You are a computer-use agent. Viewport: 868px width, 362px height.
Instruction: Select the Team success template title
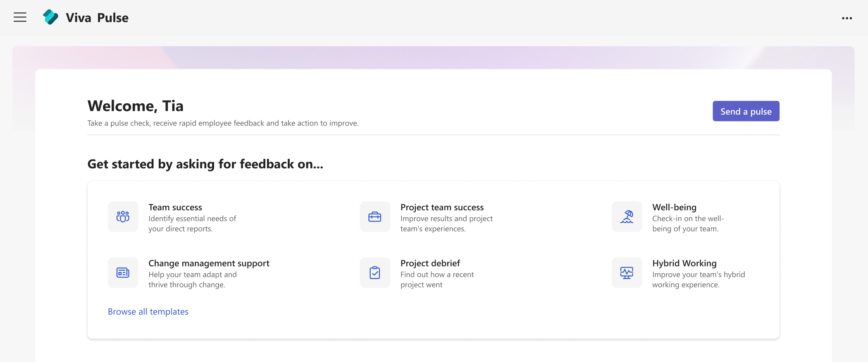click(x=175, y=207)
